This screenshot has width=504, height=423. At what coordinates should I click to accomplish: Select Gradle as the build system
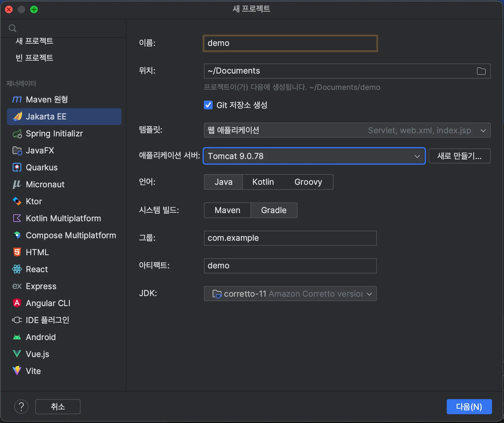point(274,210)
